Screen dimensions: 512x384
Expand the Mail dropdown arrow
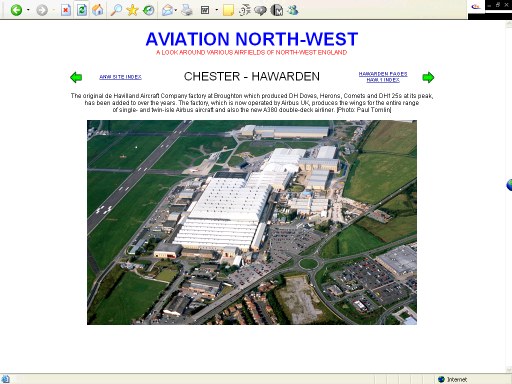pyautogui.click(x=176, y=10)
